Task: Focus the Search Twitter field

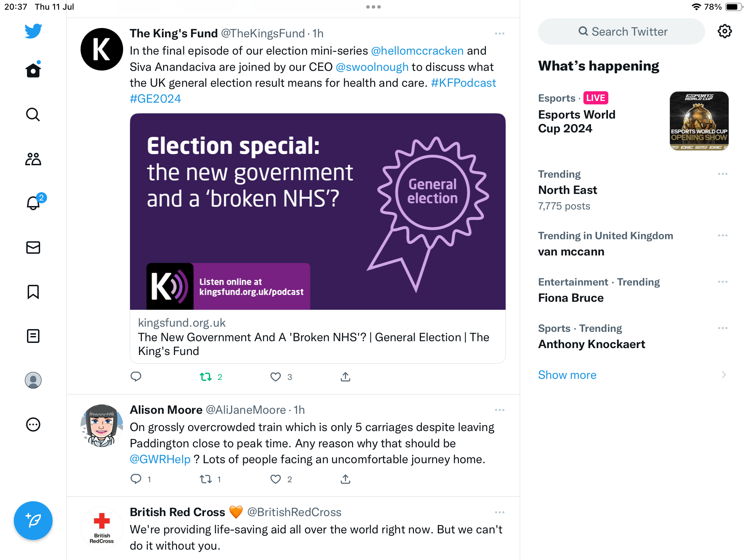Action: [x=621, y=31]
